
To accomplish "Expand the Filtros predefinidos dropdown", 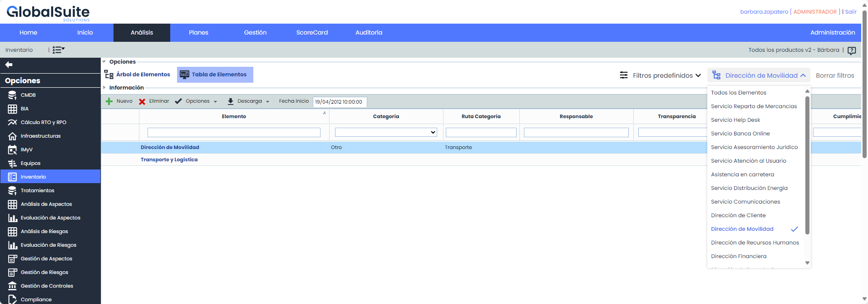I will (661, 75).
